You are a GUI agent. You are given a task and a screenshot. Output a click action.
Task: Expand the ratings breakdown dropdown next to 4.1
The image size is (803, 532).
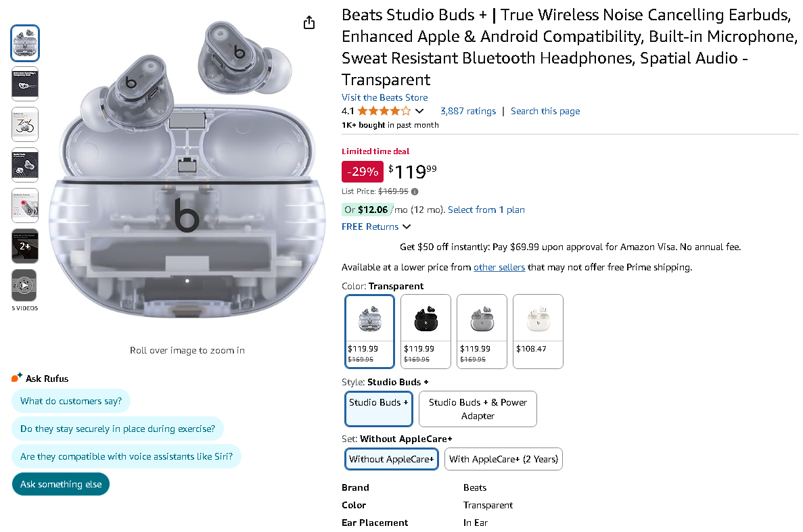coord(420,111)
